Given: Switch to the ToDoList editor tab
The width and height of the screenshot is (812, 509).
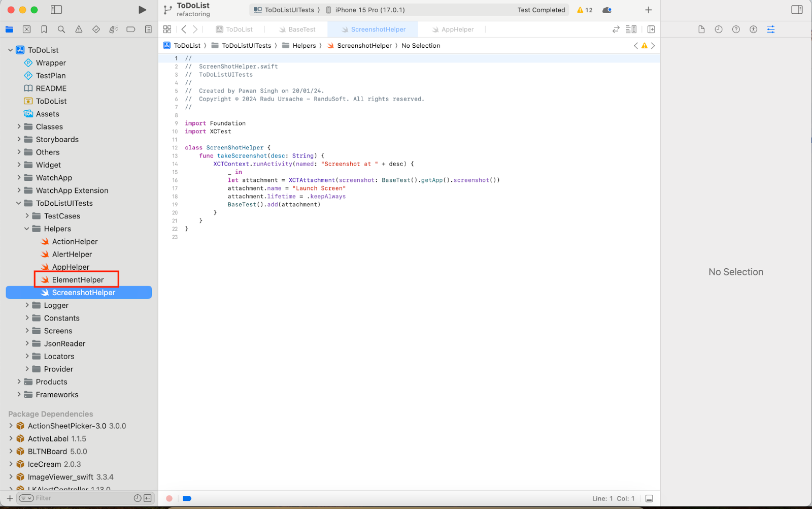Looking at the screenshot, I should click(234, 29).
